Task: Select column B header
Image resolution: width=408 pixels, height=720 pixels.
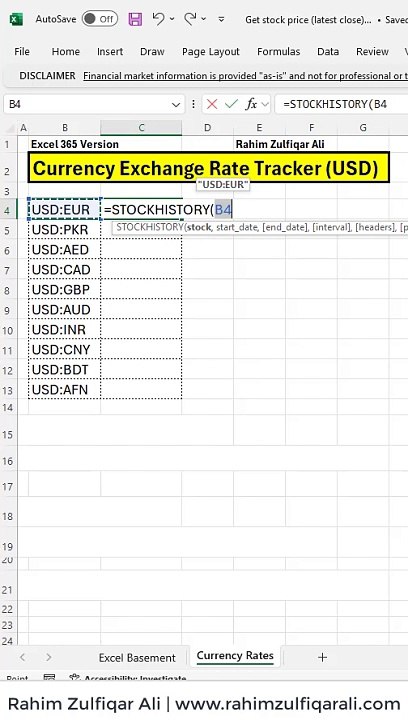Action: point(65,128)
